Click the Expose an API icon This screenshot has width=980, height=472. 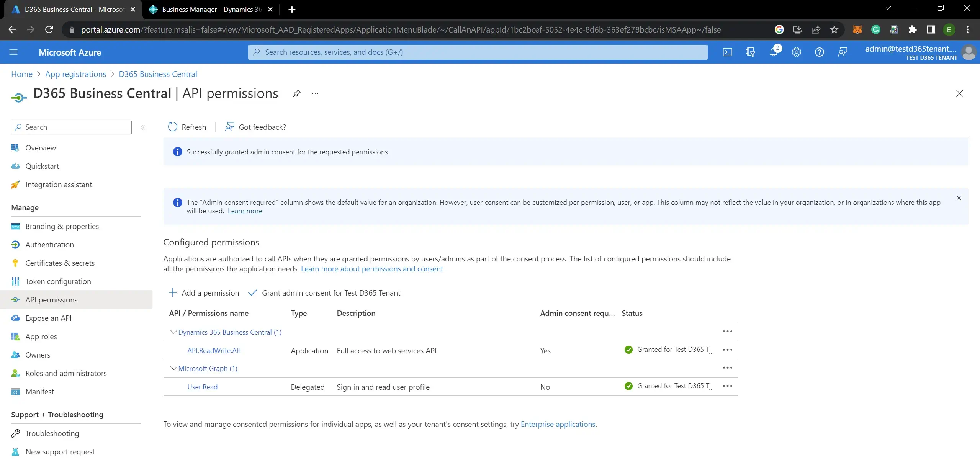tap(15, 318)
